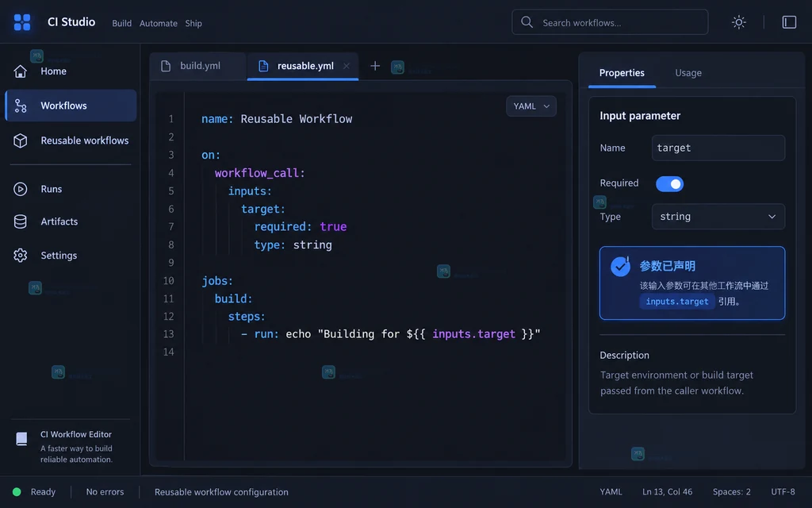Image resolution: width=812 pixels, height=508 pixels.
Task: Click the 'steps:' code line
Action: (247, 317)
